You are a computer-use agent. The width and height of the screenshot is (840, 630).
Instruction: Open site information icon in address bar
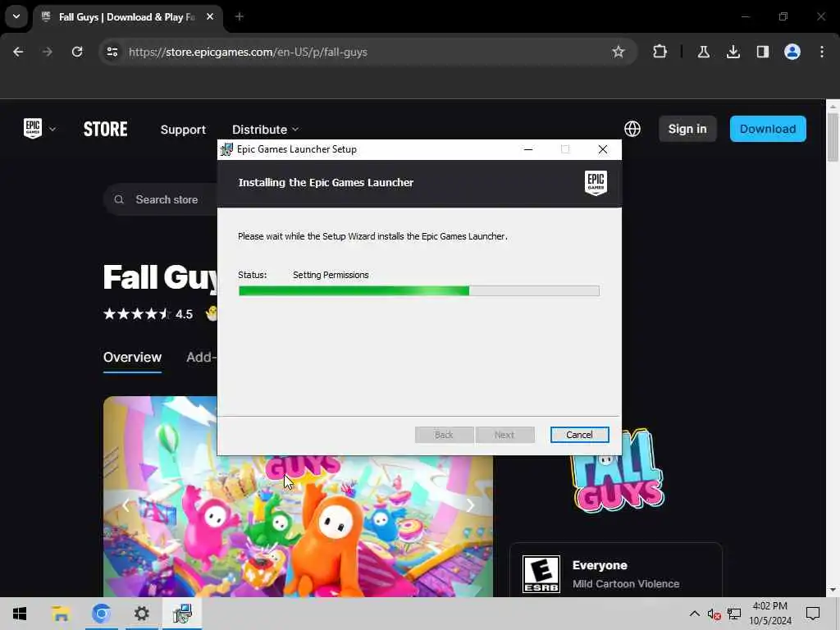(112, 52)
